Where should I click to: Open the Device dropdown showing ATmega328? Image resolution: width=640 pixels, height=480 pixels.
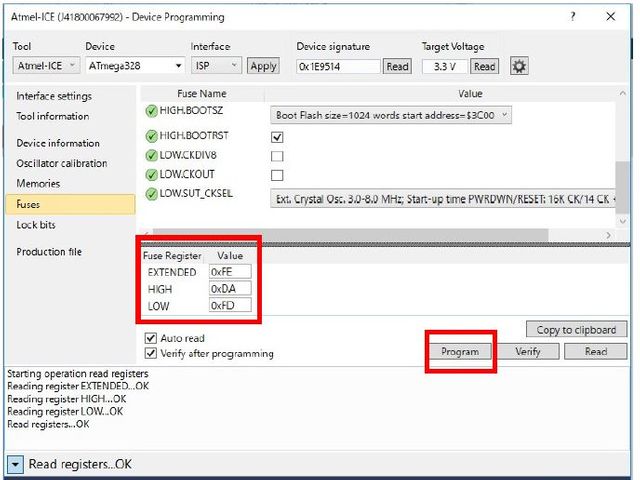(x=135, y=66)
